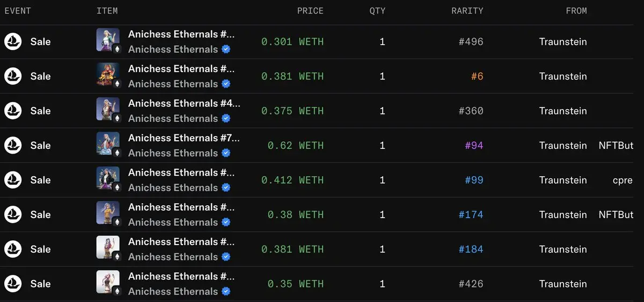Click the cpre buyer name
Screen dimensions: 644x302
pos(623,181)
